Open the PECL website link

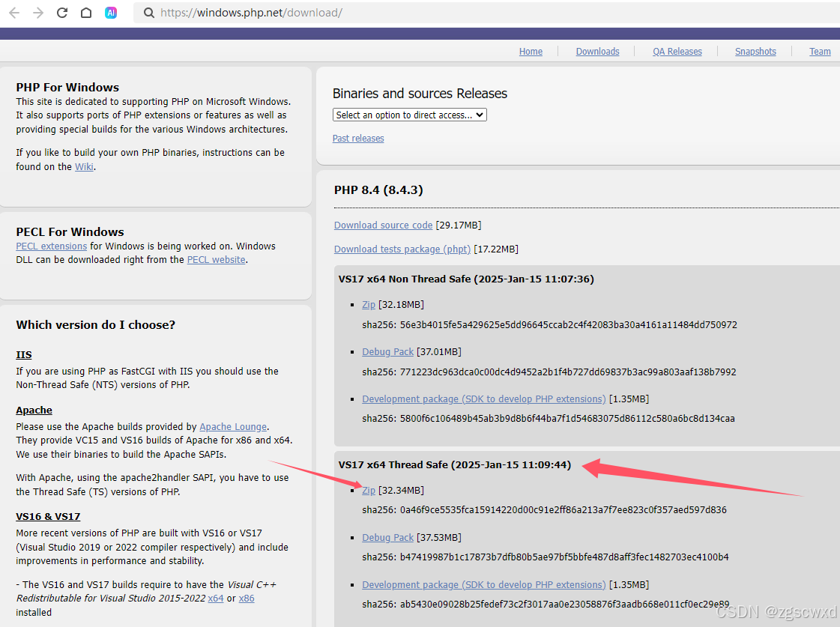(x=216, y=260)
